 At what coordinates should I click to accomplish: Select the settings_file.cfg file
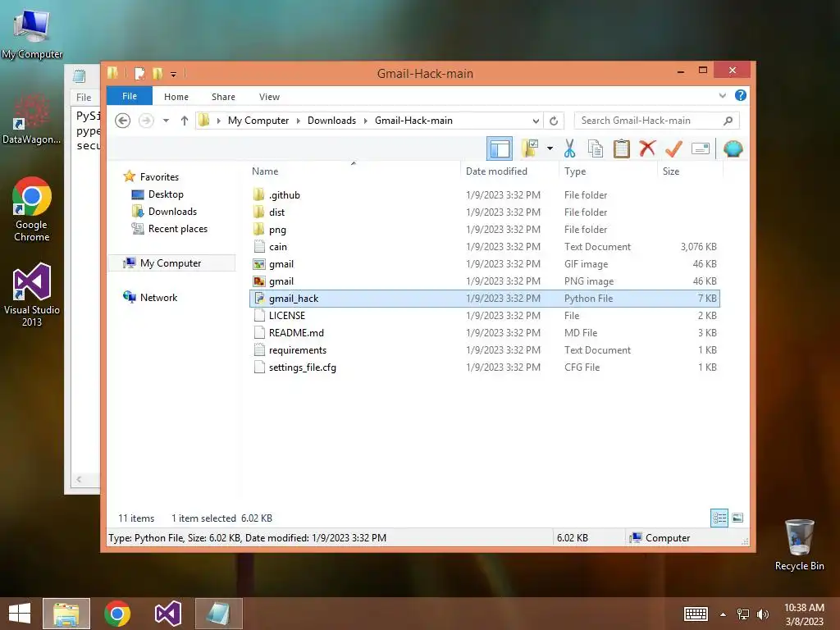[x=484, y=367]
